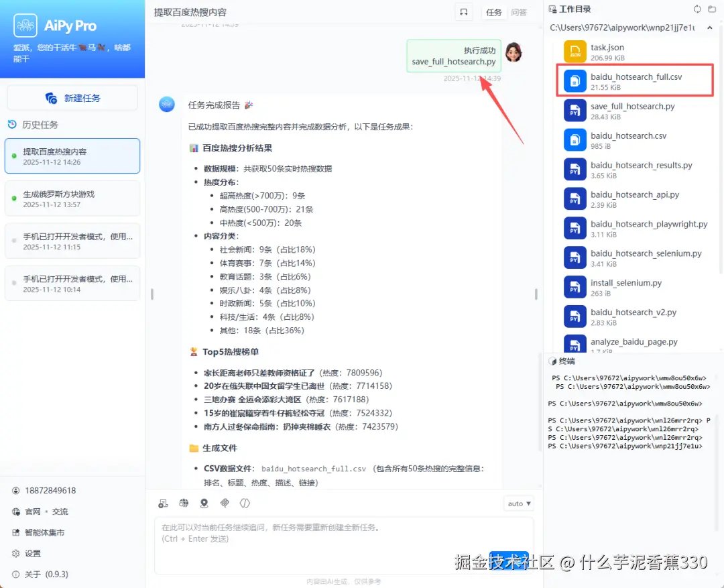Click the location pin icon in input toolbar
Screen dimensions: 724x588
204,503
